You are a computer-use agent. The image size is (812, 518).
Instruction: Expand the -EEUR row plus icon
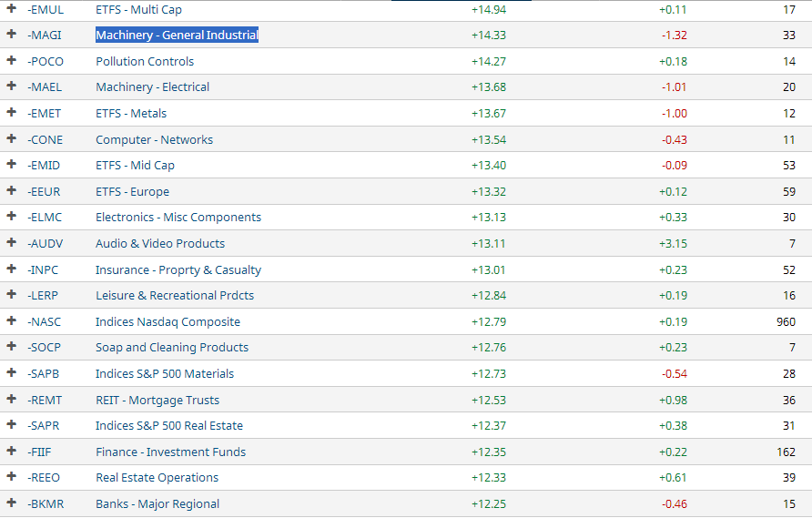(x=11, y=190)
